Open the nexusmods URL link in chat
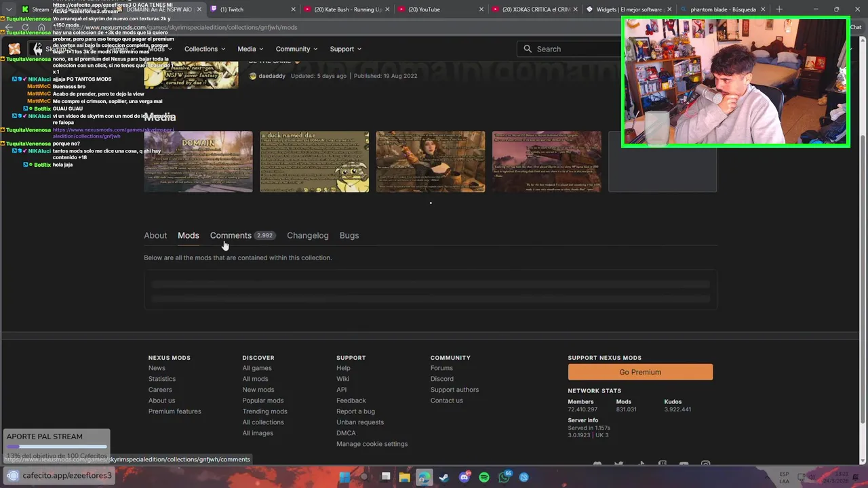This screenshot has height=488, width=868. [113, 133]
